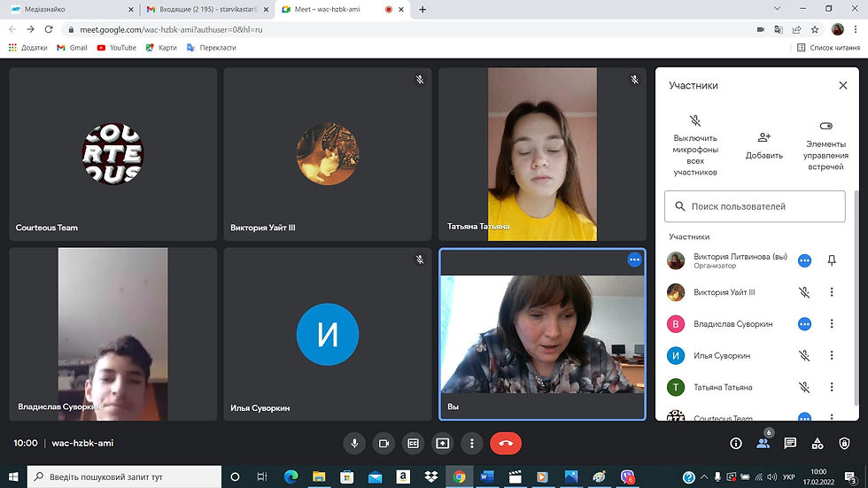Bookmark this page with the star
The image size is (868, 488).
pyautogui.click(x=815, y=29)
